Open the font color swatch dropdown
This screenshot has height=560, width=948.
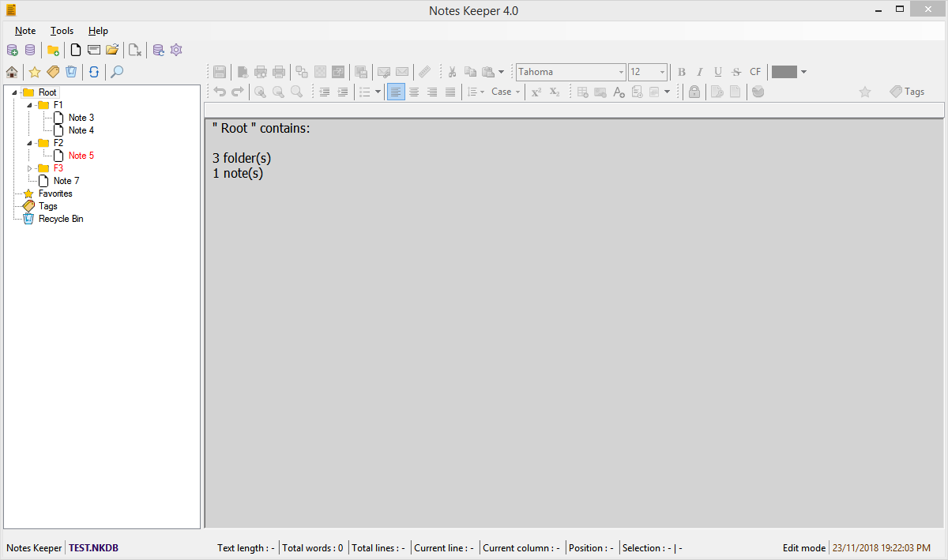(x=803, y=72)
